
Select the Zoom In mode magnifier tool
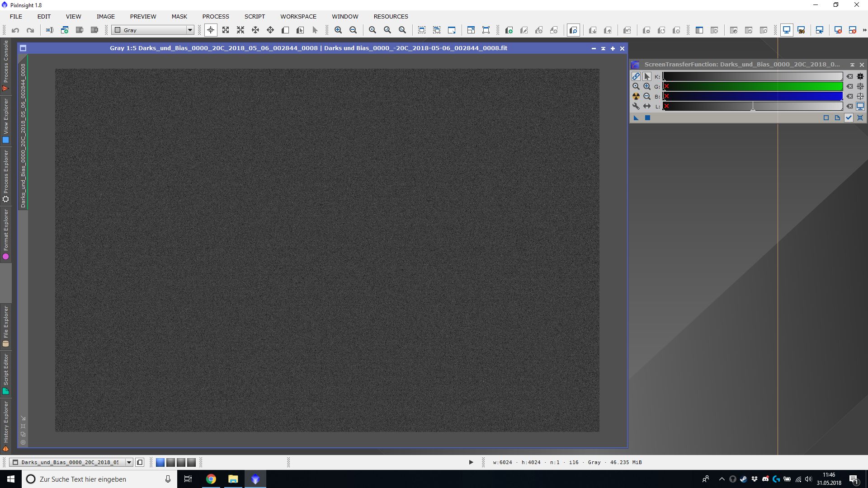pos(226,30)
